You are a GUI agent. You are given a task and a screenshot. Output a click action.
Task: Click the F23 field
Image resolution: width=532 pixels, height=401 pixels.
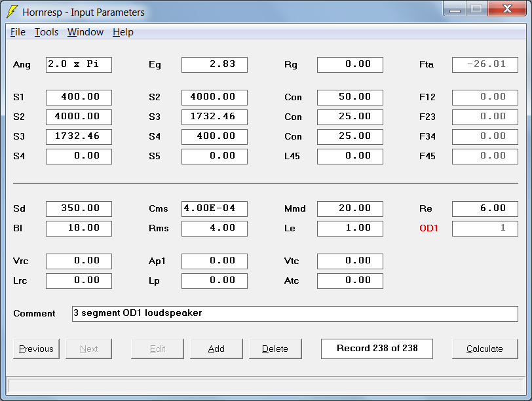(x=485, y=117)
